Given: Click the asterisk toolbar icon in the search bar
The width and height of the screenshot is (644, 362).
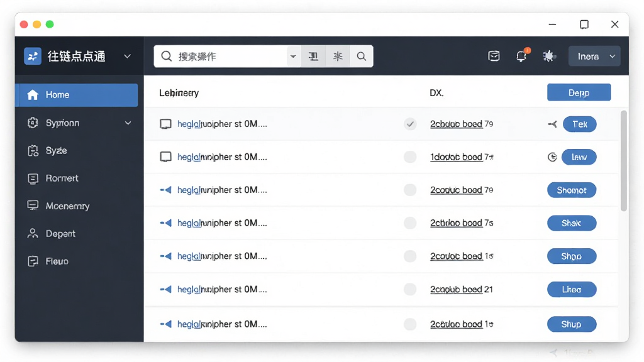Looking at the screenshot, I should coord(338,56).
